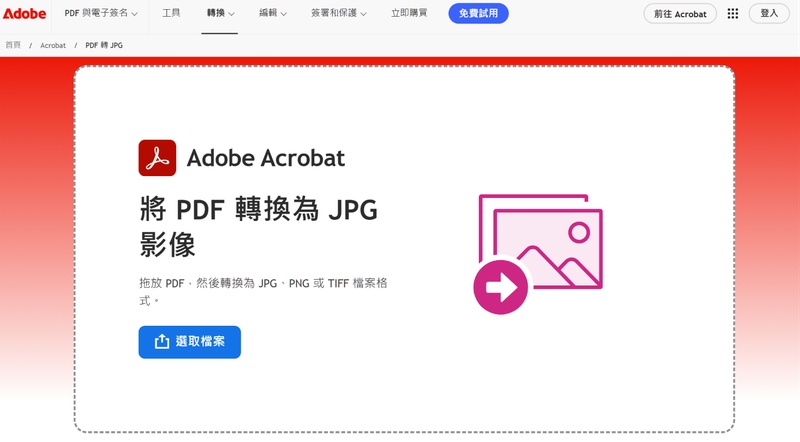The height and width of the screenshot is (442, 800).
Task: Click the pink image conversion illustration
Action: pos(538,254)
